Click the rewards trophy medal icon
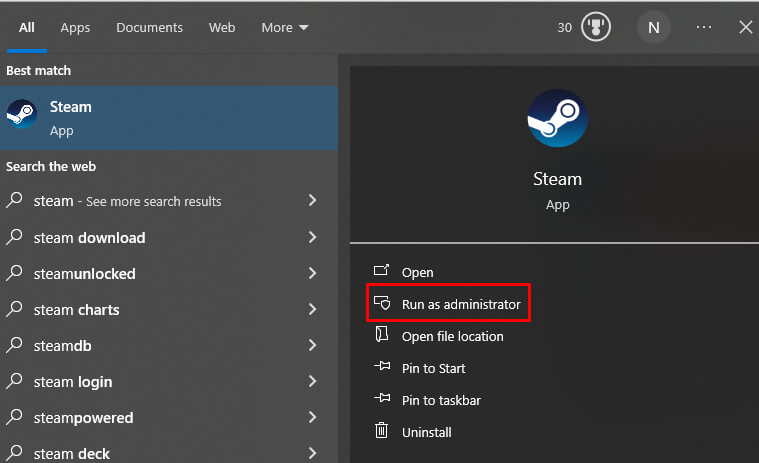Screen dimensions: 759x463 pos(596,28)
